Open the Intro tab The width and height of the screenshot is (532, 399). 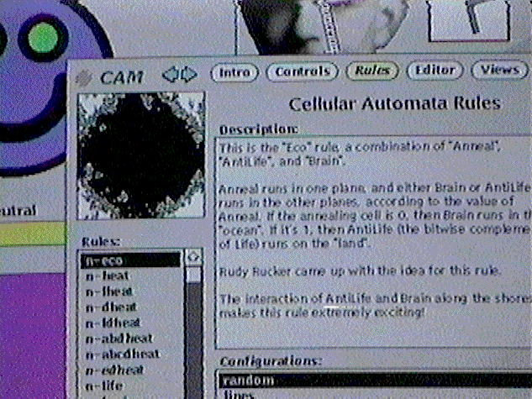pos(234,72)
